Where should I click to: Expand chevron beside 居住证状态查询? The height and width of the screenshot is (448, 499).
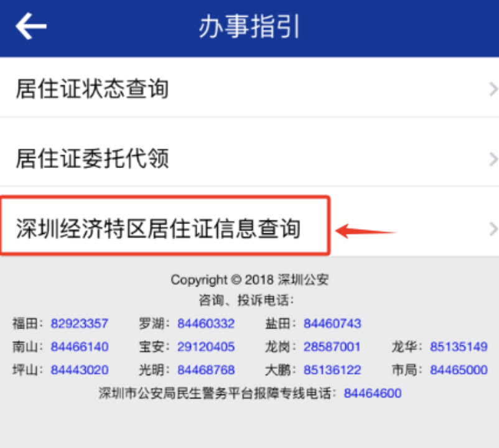tap(493, 89)
